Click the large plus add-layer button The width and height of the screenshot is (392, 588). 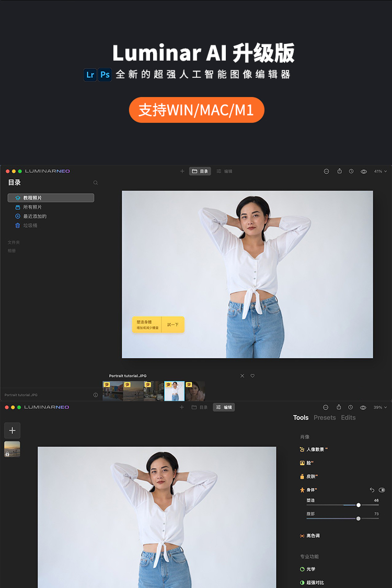[x=13, y=430]
